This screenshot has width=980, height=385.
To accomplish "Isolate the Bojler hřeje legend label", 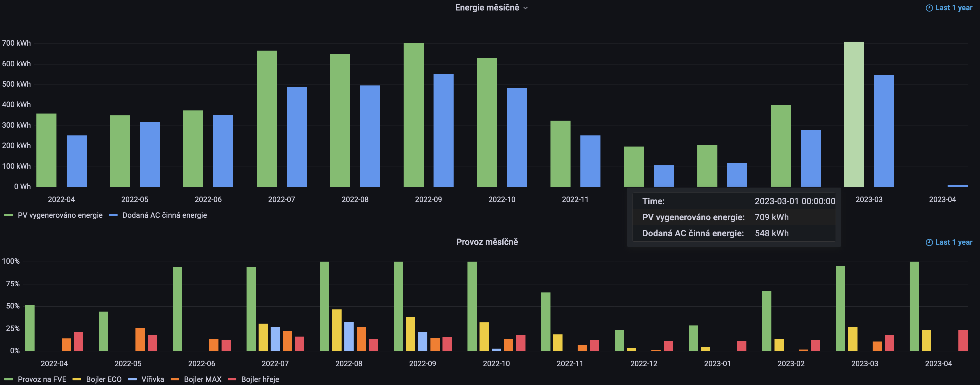I will point(260,379).
